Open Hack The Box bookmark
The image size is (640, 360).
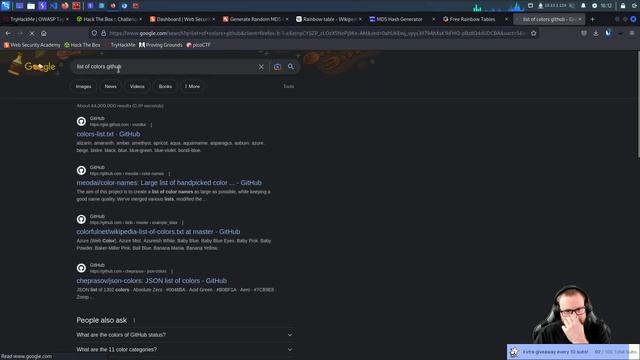(82, 45)
